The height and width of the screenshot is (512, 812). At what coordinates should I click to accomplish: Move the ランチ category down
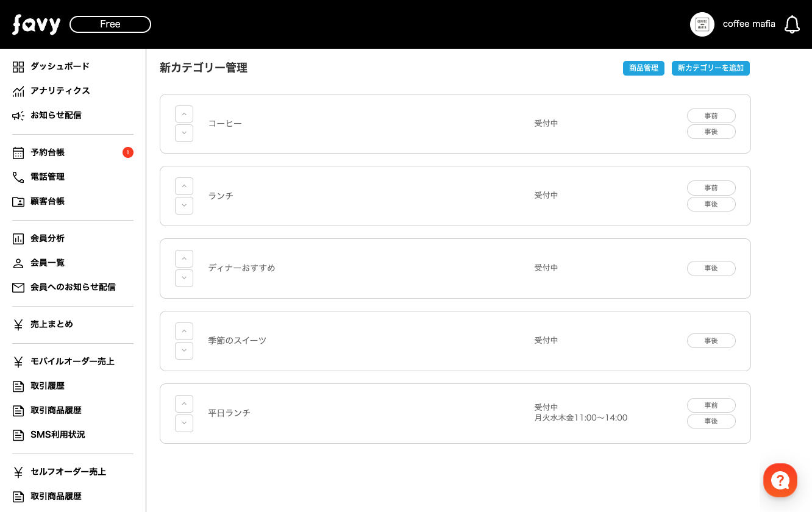(184, 205)
